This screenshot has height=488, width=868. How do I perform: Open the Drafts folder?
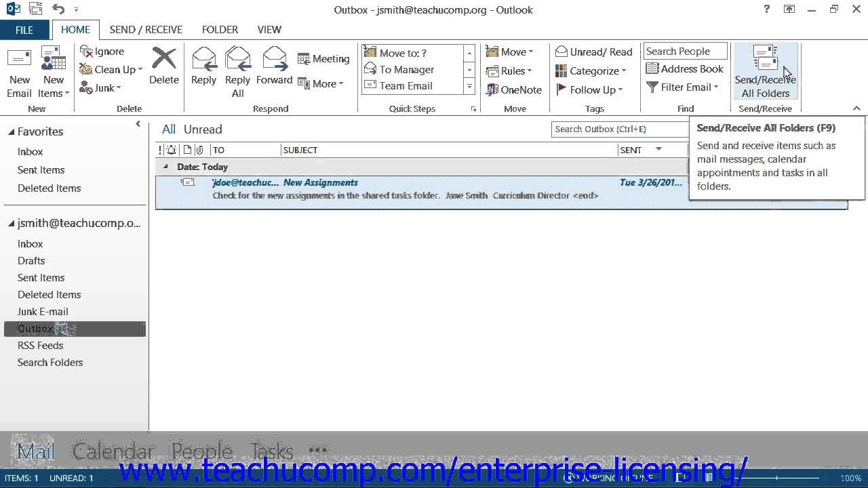(x=31, y=261)
